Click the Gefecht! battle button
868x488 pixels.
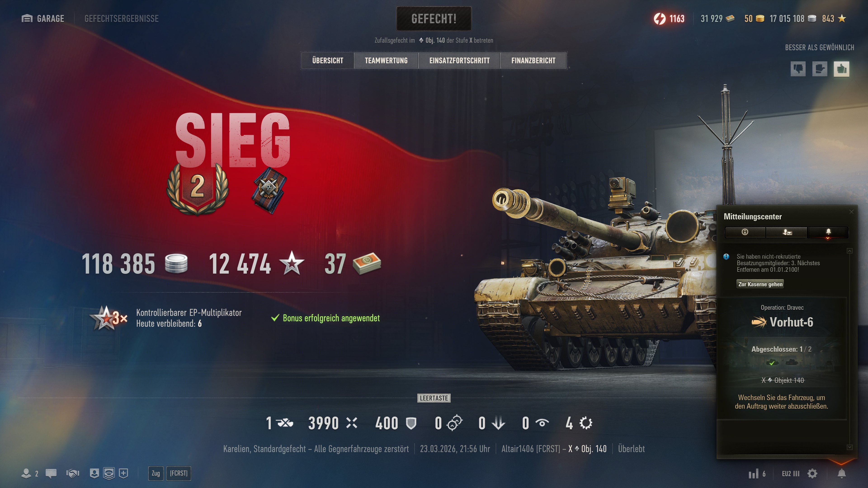coord(434,19)
